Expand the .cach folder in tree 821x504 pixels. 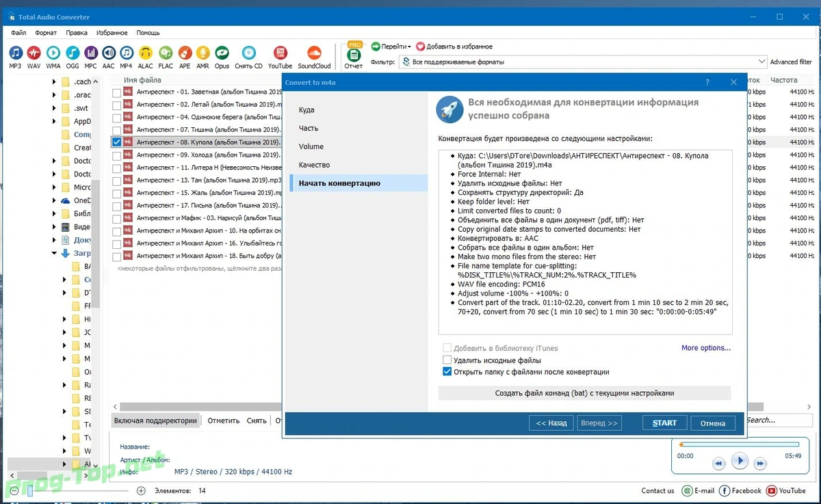tap(55, 82)
